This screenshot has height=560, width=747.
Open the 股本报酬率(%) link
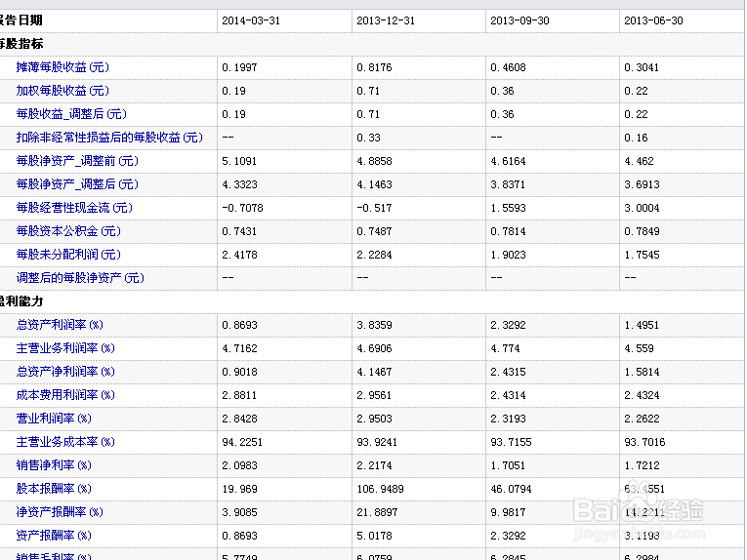click(54, 489)
